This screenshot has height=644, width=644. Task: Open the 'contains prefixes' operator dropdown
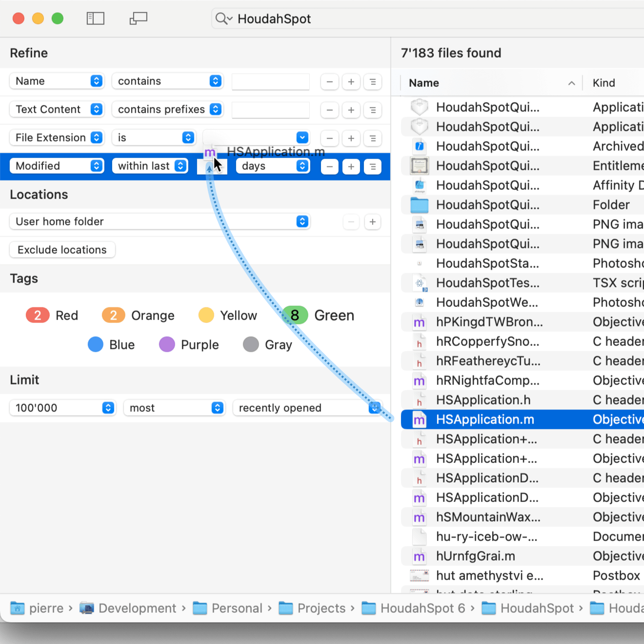(167, 109)
